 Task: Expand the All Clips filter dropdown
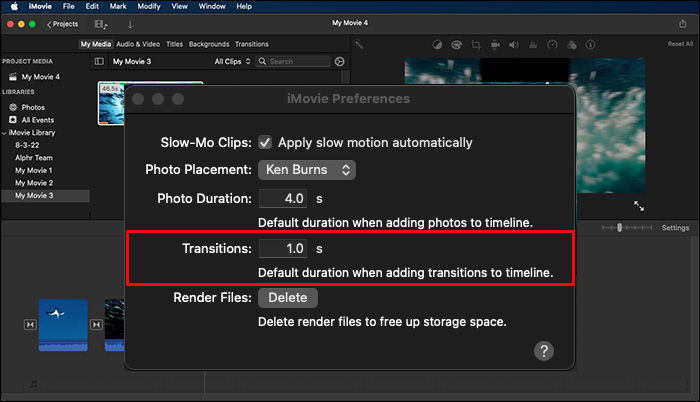pyautogui.click(x=233, y=61)
